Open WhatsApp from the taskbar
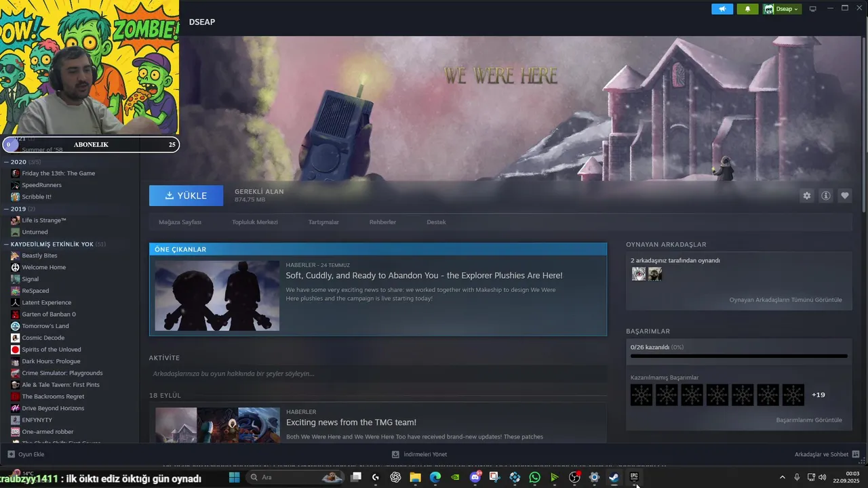This screenshot has width=868, height=488. click(535, 477)
